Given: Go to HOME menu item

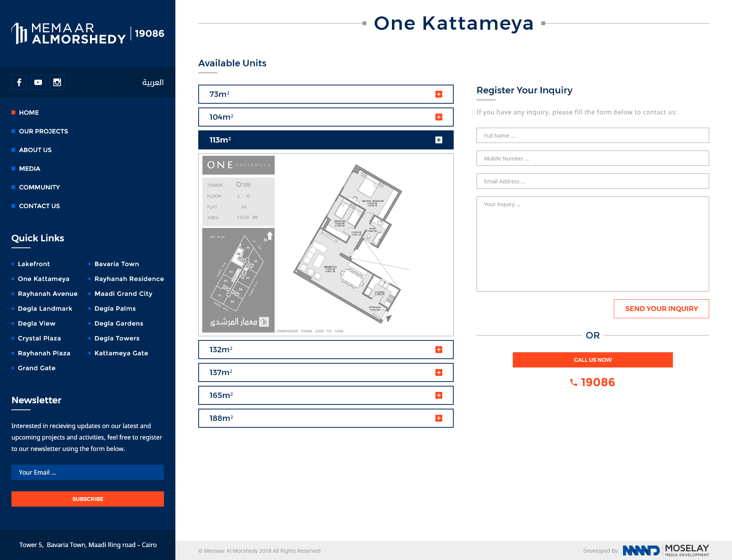Looking at the screenshot, I should pos(29,112).
